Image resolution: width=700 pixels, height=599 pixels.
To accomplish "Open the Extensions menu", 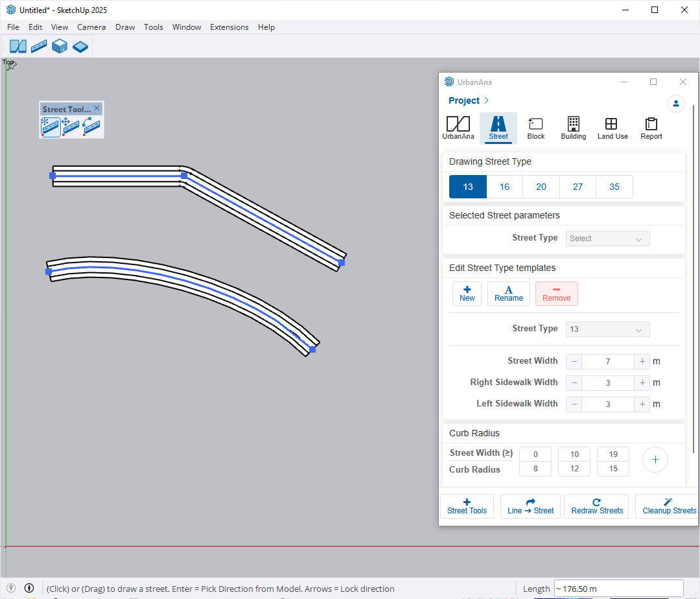I will click(229, 27).
